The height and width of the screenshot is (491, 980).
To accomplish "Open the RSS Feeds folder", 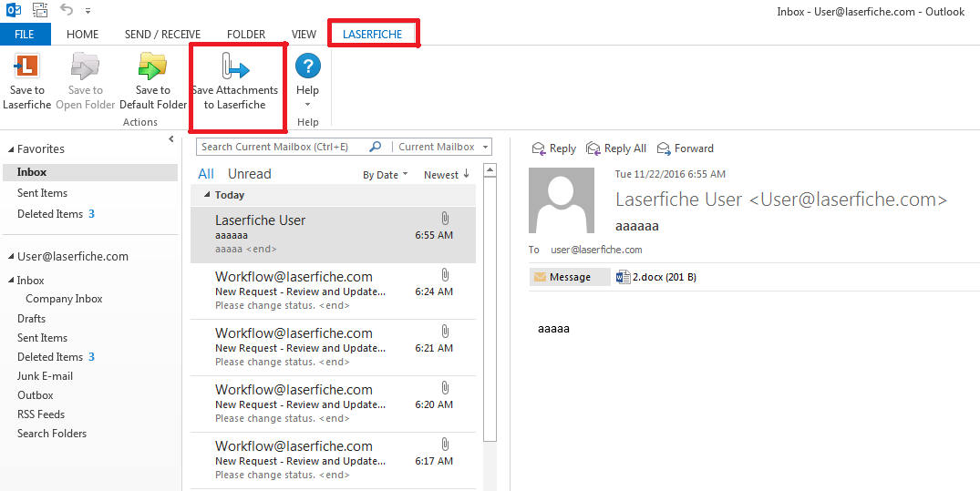I will point(41,414).
